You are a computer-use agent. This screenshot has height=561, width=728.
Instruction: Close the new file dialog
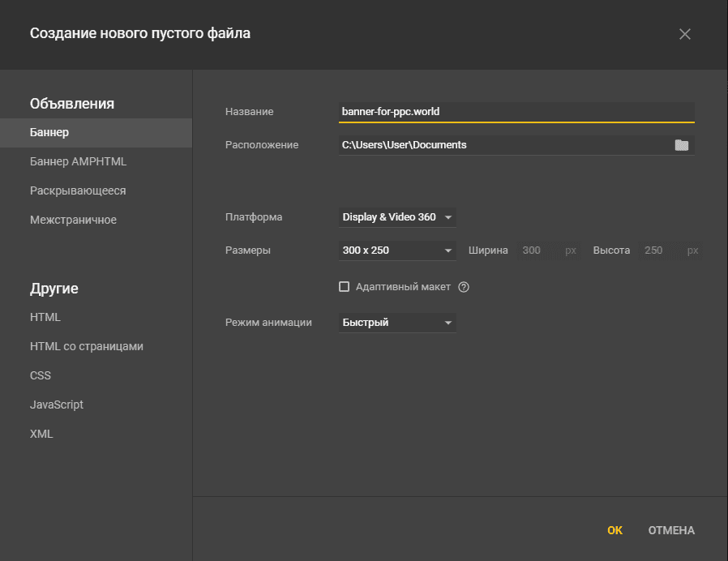tap(685, 34)
